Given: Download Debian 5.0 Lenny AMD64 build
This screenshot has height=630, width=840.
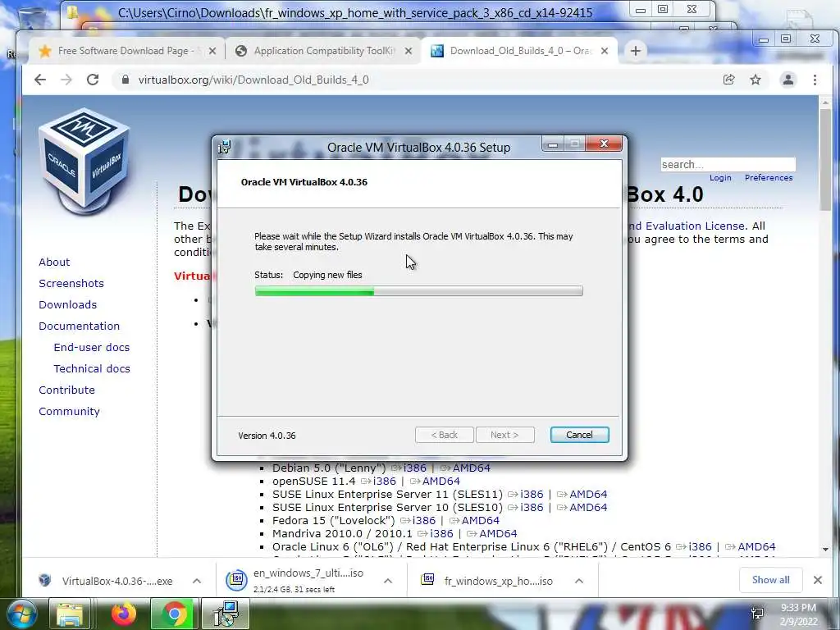Looking at the screenshot, I should tap(472, 468).
